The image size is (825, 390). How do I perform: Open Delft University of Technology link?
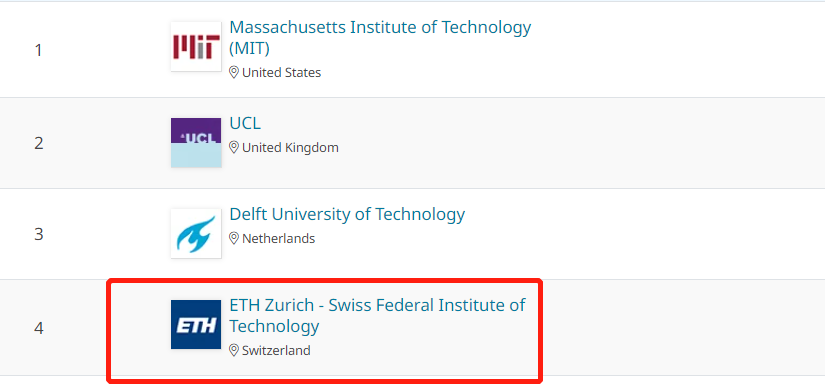point(347,214)
